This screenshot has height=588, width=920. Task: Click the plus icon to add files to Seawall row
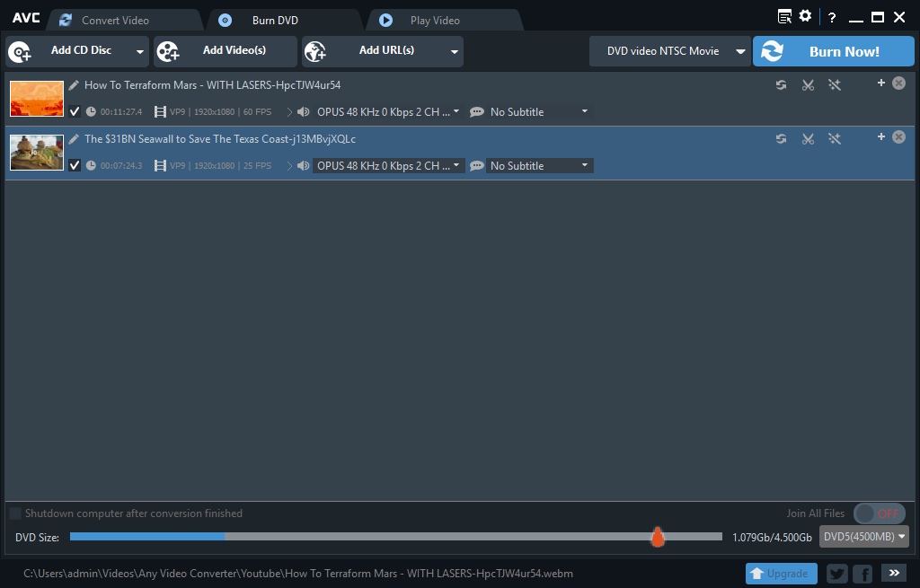881,138
